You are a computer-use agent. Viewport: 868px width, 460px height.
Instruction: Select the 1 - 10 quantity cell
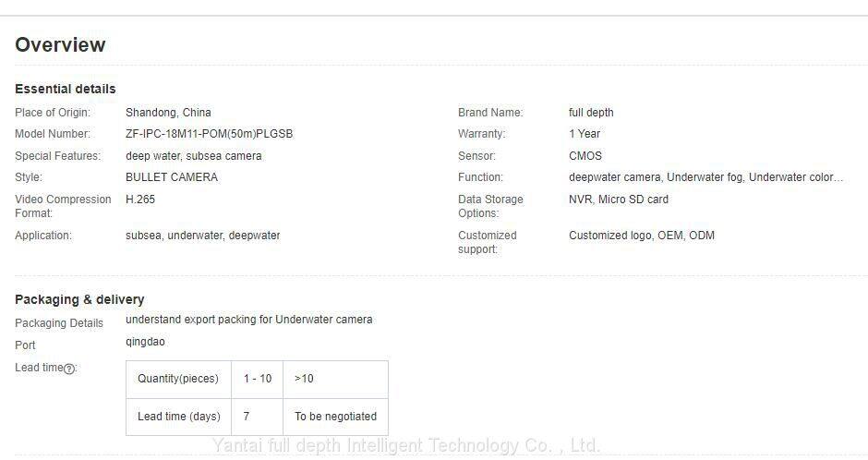[257, 379]
